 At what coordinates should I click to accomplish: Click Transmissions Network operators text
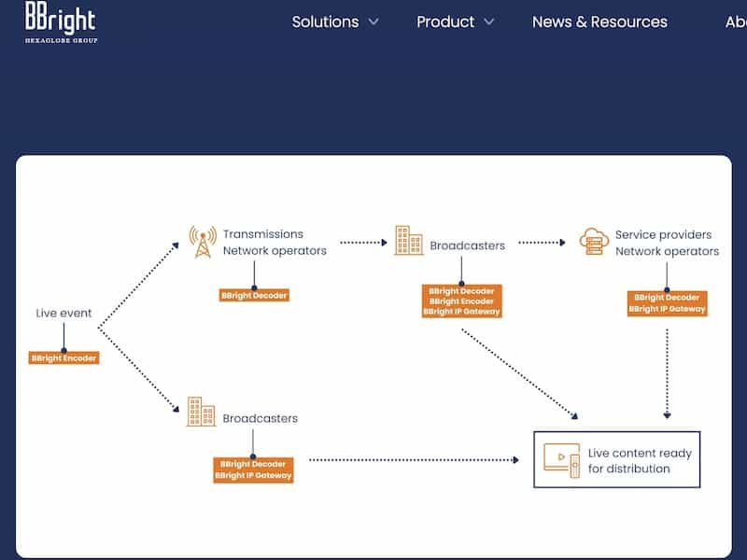tap(275, 243)
